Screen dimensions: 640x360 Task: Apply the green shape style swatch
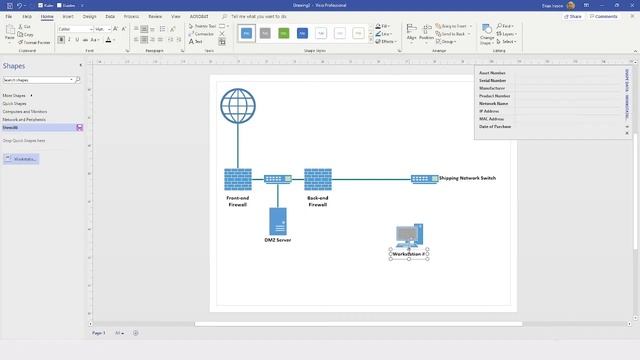[284, 33]
